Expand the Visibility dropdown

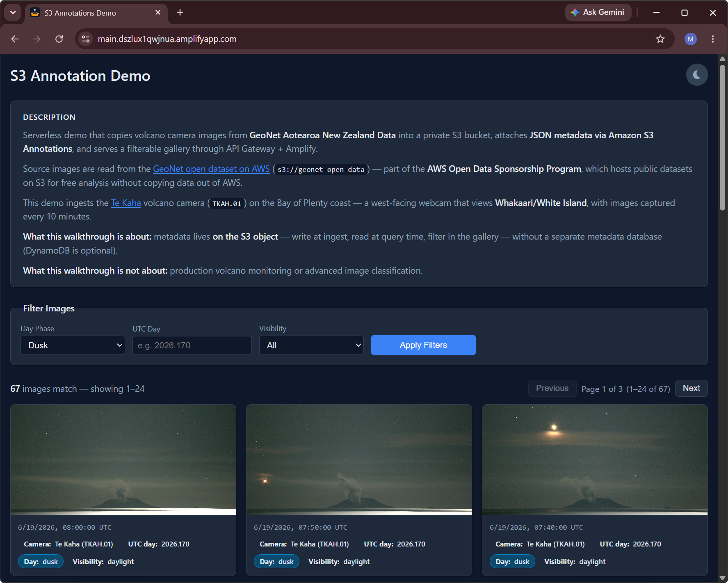pyautogui.click(x=311, y=345)
